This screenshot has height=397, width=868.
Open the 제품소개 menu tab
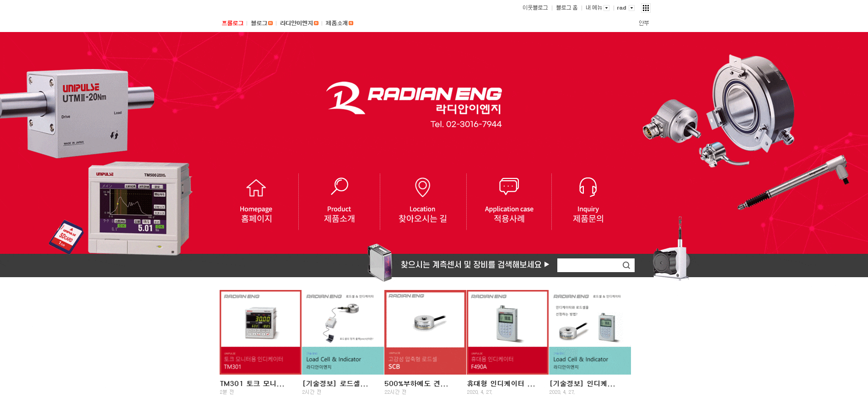tap(337, 23)
